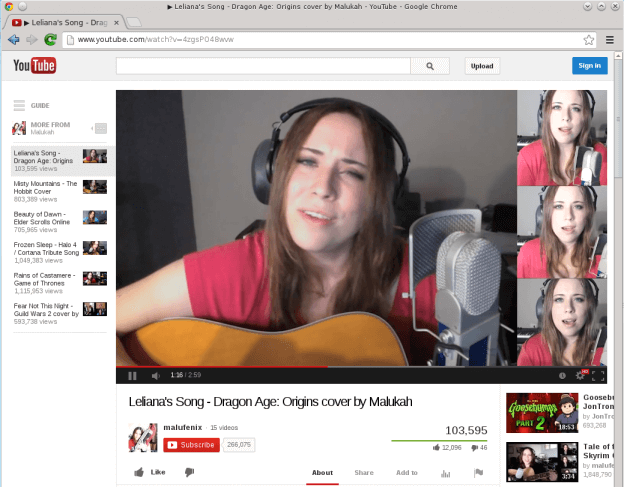Click the Beauty of Dawn sidebar thumbnail
This screenshot has width=624, height=487.
tap(95, 217)
